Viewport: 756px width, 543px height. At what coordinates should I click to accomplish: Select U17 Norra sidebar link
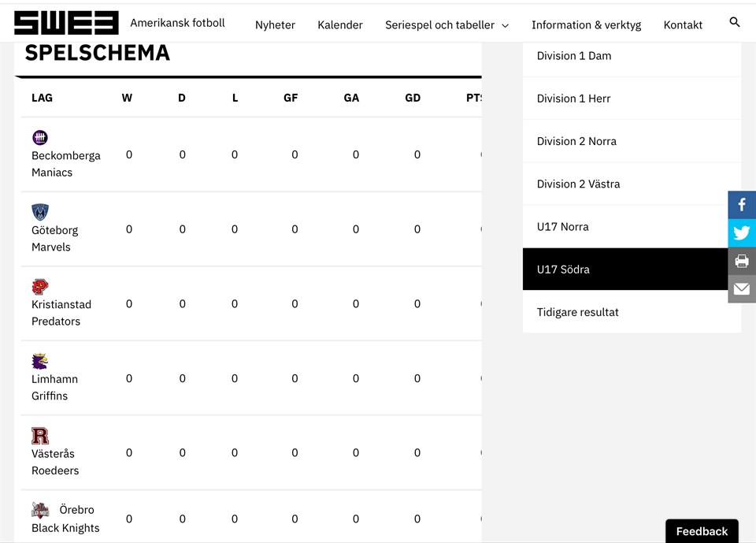[x=563, y=227]
